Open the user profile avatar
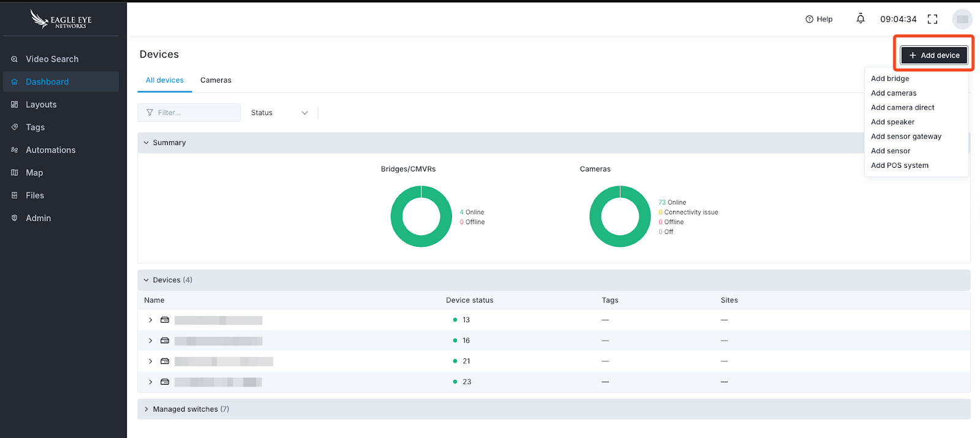Viewport: 980px width, 438px height. (962, 19)
